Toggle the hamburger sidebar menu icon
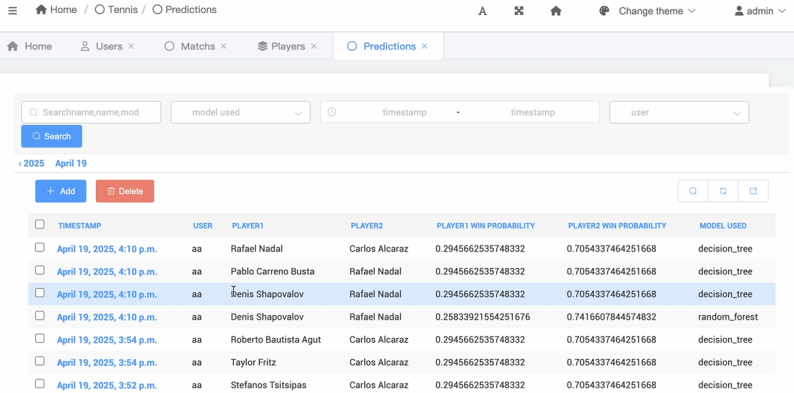This screenshot has width=794, height=393. pyautogui.click(x=13, y=11)
